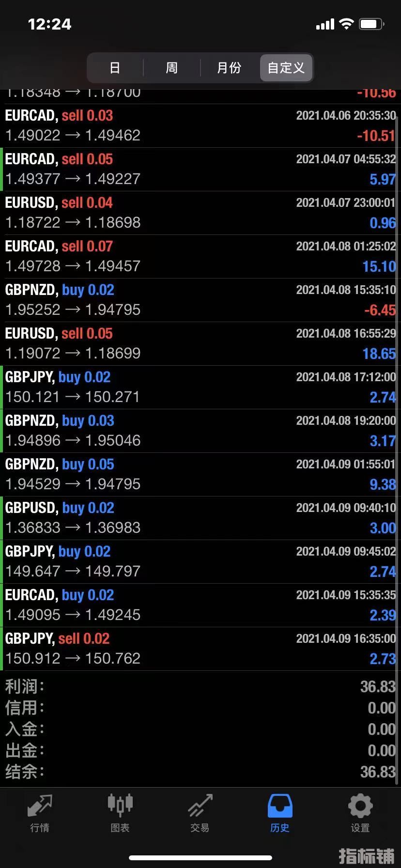The height and width of the screenshot is (868, 401).
Task: Tap the GBPNZD buy 0.05 trade entry
Action: [x=200, y=474]
